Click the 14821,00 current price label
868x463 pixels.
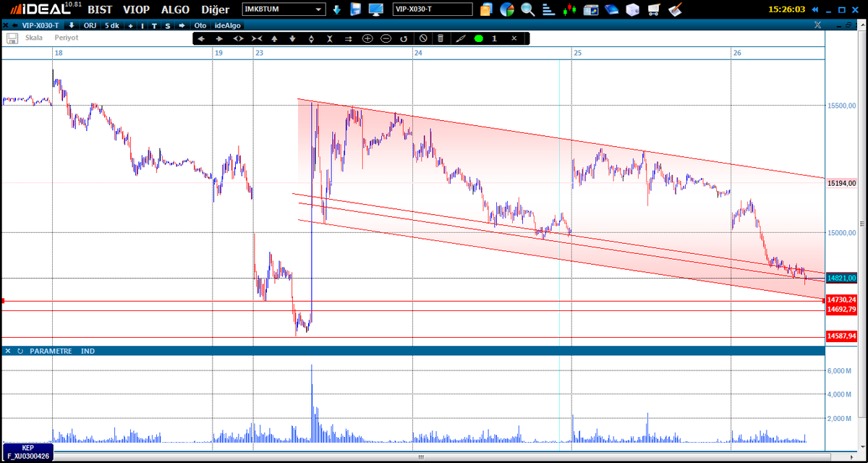[841, 278]
